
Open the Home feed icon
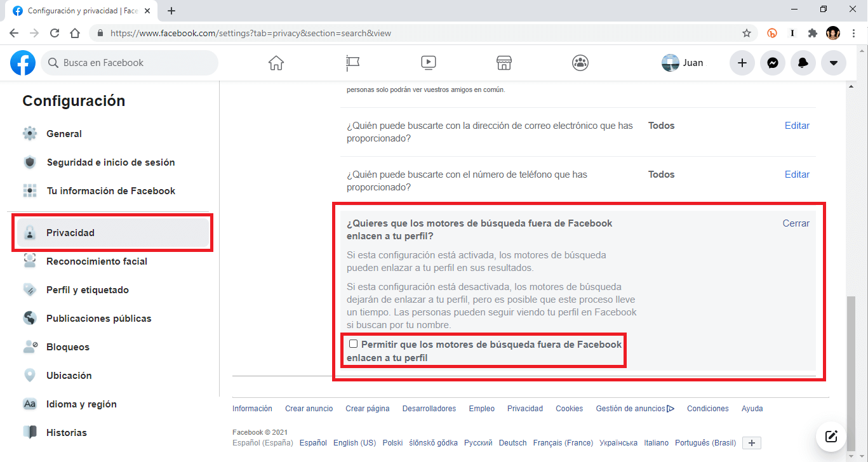pos(276,63)
